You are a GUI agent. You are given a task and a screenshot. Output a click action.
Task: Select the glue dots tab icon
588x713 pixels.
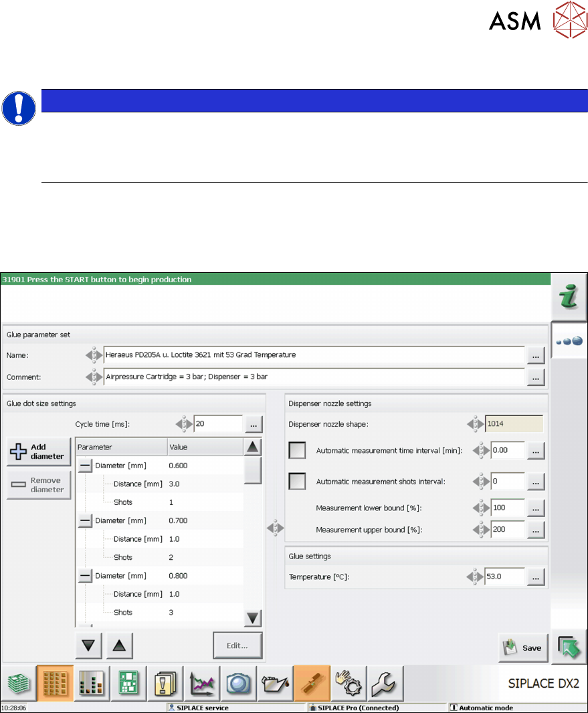click(x=569, y=340)
